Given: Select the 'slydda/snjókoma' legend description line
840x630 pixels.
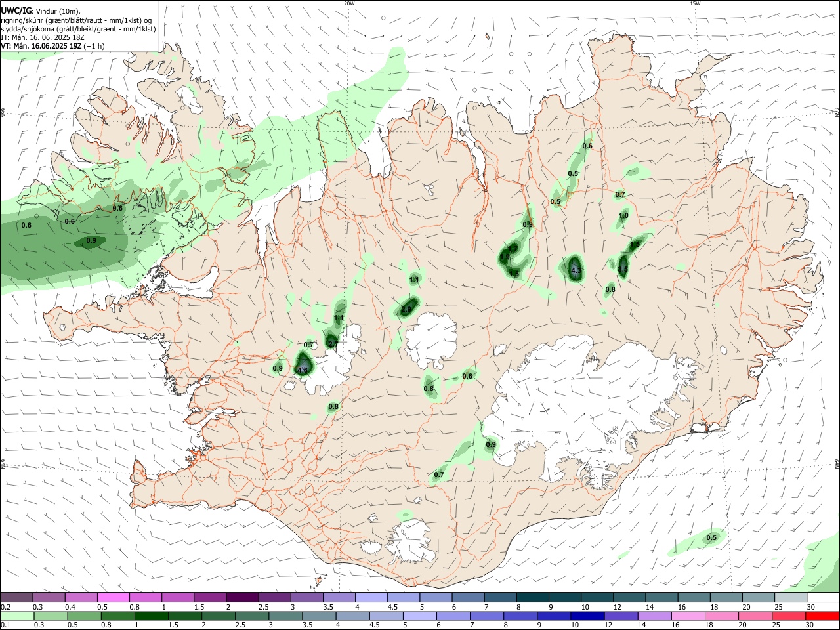Looking at the screenshot, I should pos(78,29).
